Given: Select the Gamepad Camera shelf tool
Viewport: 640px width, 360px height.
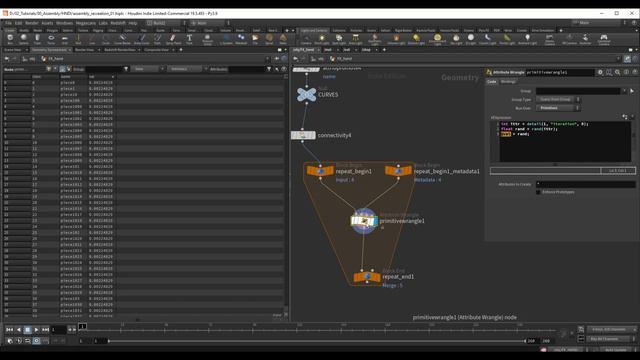Looking at the screenshot, I should (x=604, y=40).
